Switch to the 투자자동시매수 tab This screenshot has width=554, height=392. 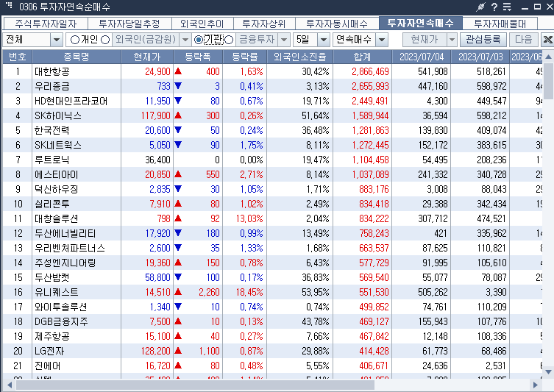point(337,24)
